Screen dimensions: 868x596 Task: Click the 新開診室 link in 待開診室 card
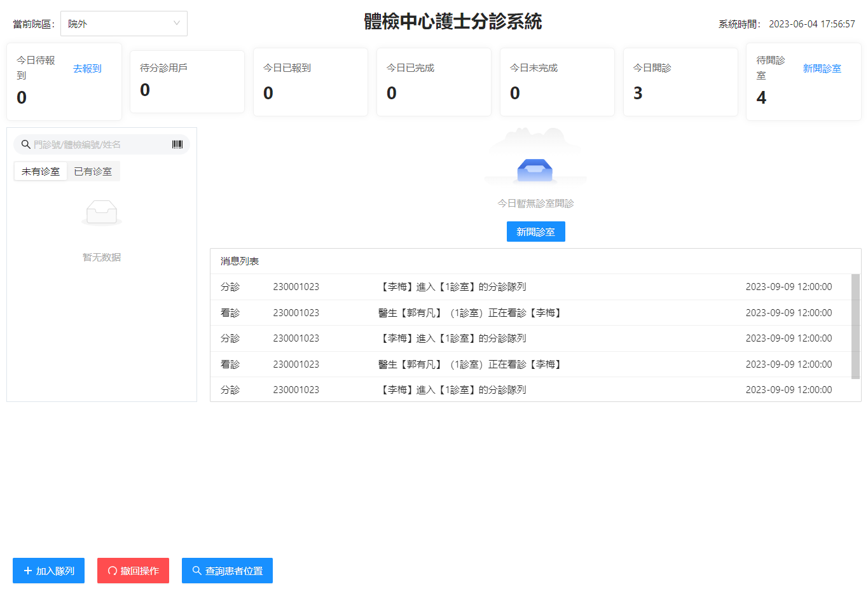tap(822, 68)
